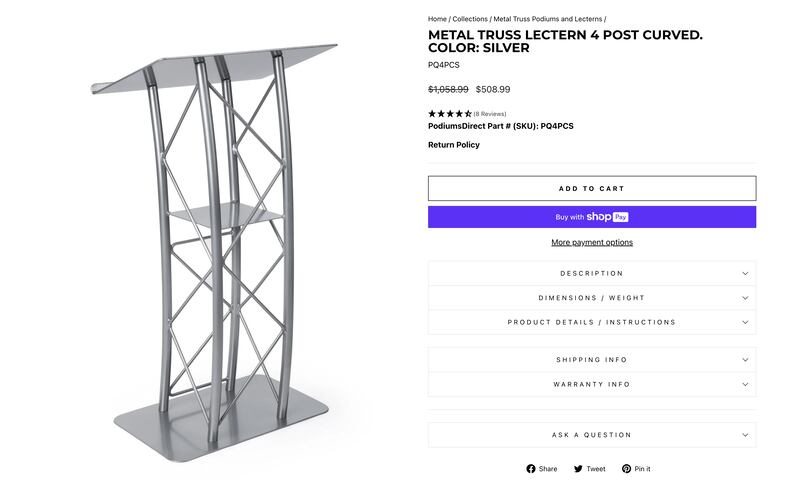Click the Ask a Question chevron

[x=745, y=435]
